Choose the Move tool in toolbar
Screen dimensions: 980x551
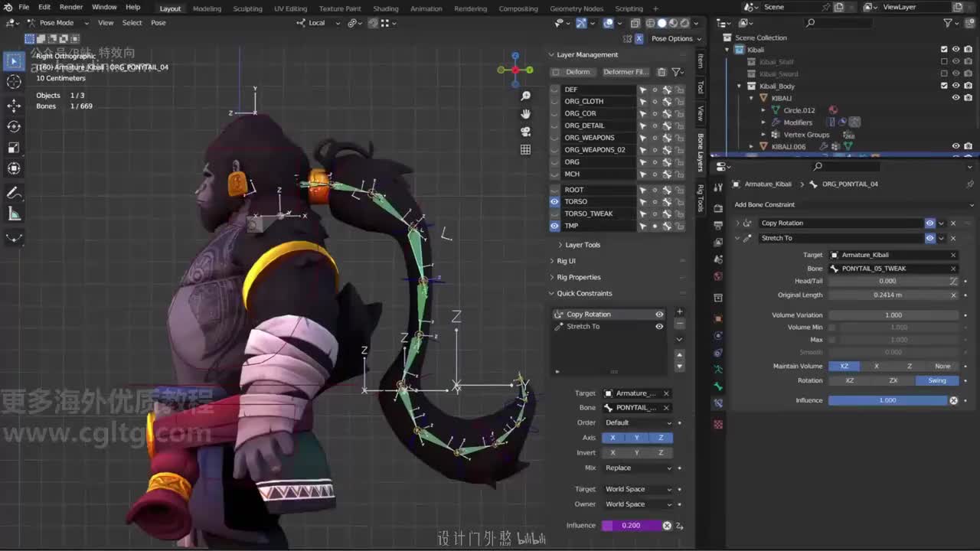(x=14, y=105)
